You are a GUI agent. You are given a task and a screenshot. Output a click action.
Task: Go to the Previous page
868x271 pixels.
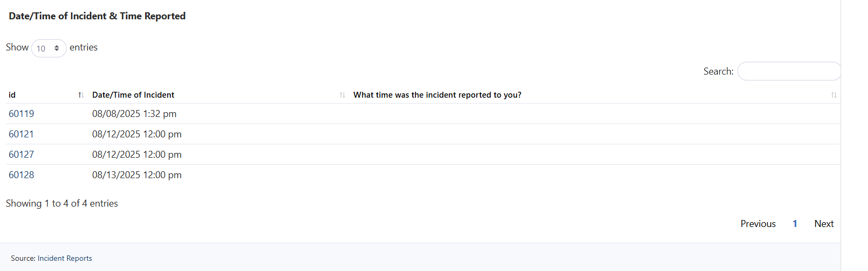(758, 224)
